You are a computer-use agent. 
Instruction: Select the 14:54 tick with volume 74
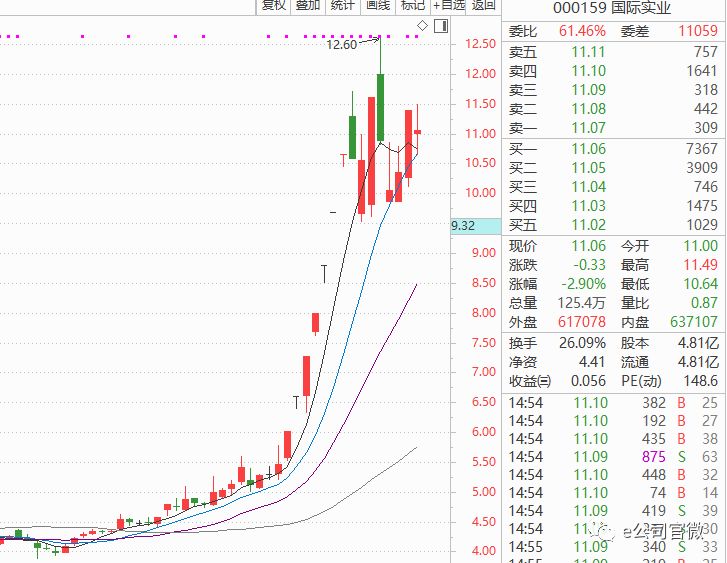pos(613,493)
